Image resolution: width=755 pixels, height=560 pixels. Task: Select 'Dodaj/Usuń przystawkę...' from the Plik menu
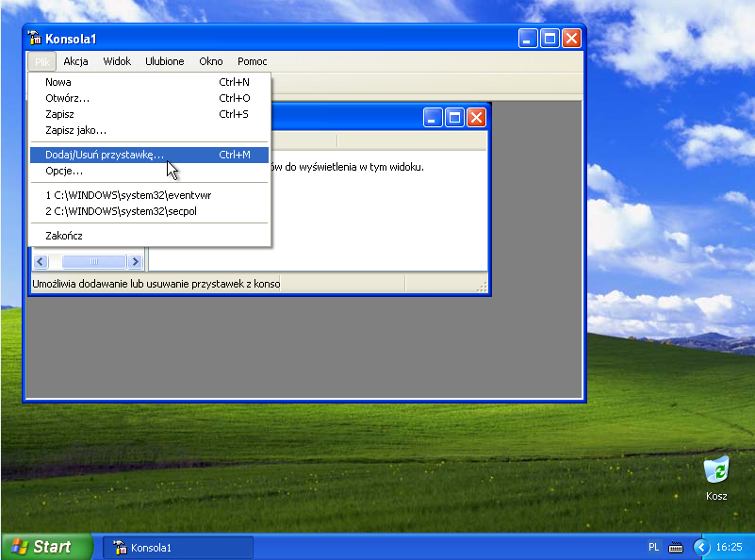pyautogui.click(x=104, y=155)
